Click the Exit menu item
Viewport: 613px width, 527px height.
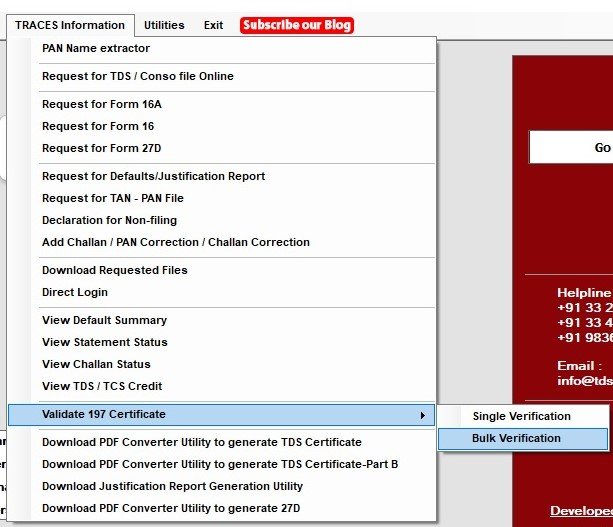(213, 25)
